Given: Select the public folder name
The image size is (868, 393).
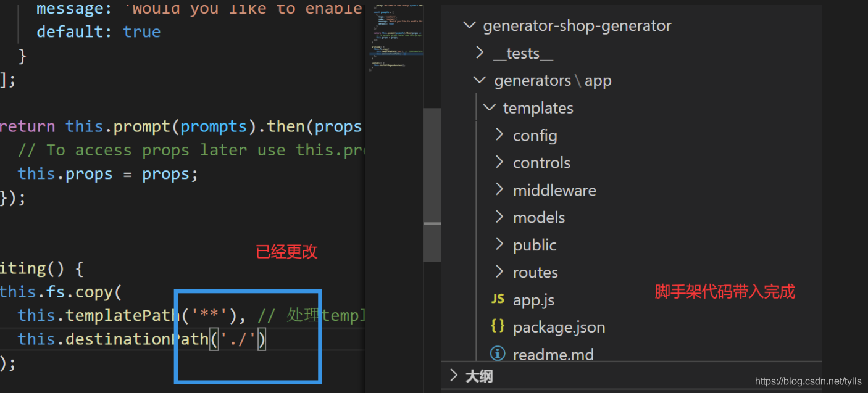Looking at the screenshot, I should [x=535, y=245].
